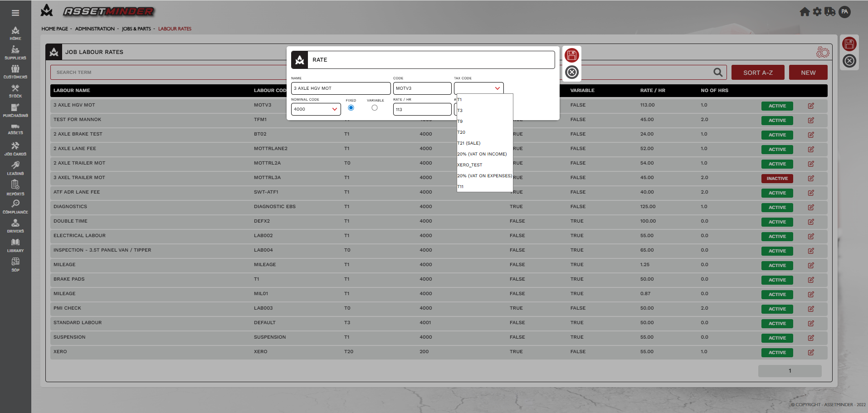Collapse the Tax Code dropdown

(x=497, y=88)
